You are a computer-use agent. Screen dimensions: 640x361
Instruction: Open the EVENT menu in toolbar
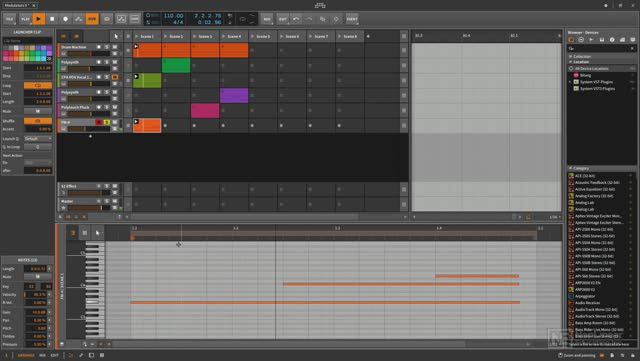click(352, 19)
